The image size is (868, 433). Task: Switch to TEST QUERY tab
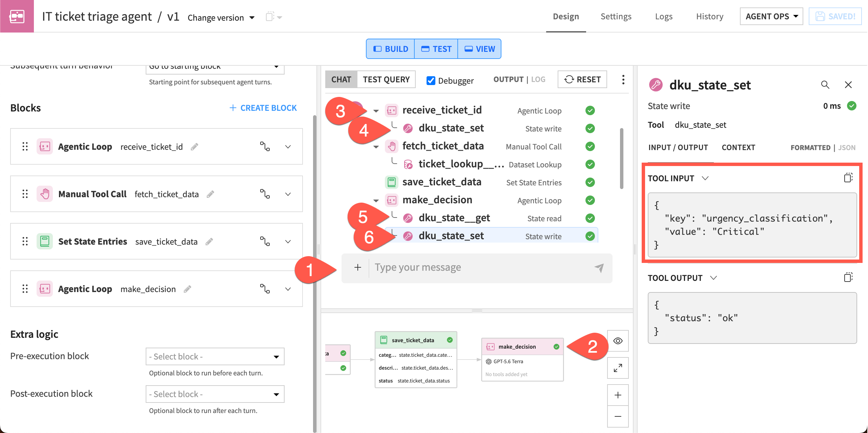[386, 79]
